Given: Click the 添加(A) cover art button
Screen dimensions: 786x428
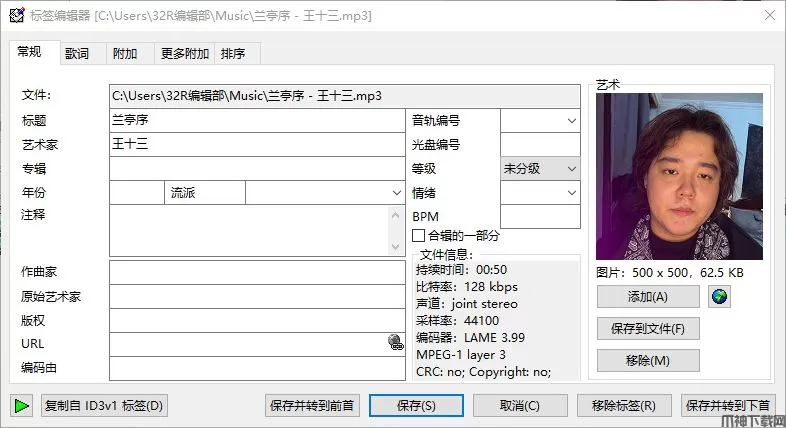Looking at the screenshot, I should tap(648, 297).
